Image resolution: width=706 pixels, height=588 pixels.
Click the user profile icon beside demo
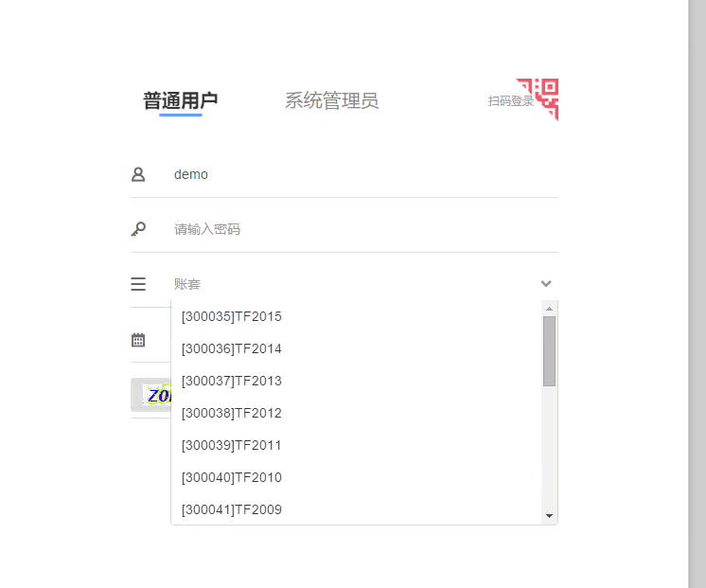coord(138,174)
